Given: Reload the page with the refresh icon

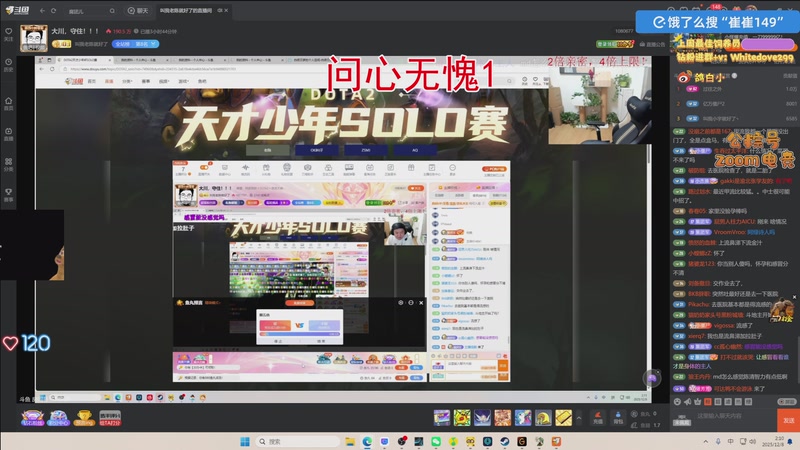Looking at the screenshot, I should 53,10.
